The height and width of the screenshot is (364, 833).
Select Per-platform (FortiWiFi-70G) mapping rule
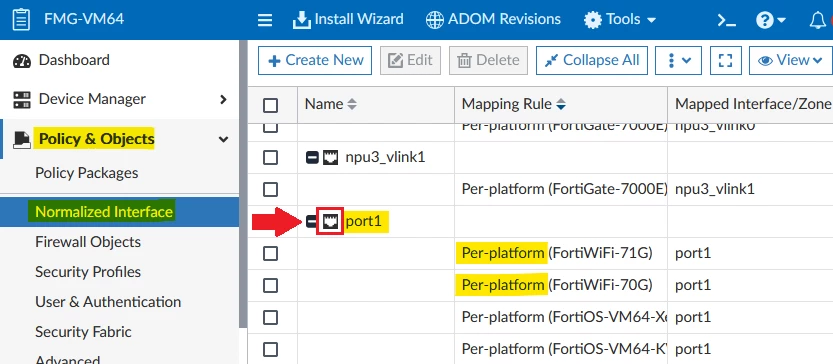pyautogui.click(x=557, y=285)
